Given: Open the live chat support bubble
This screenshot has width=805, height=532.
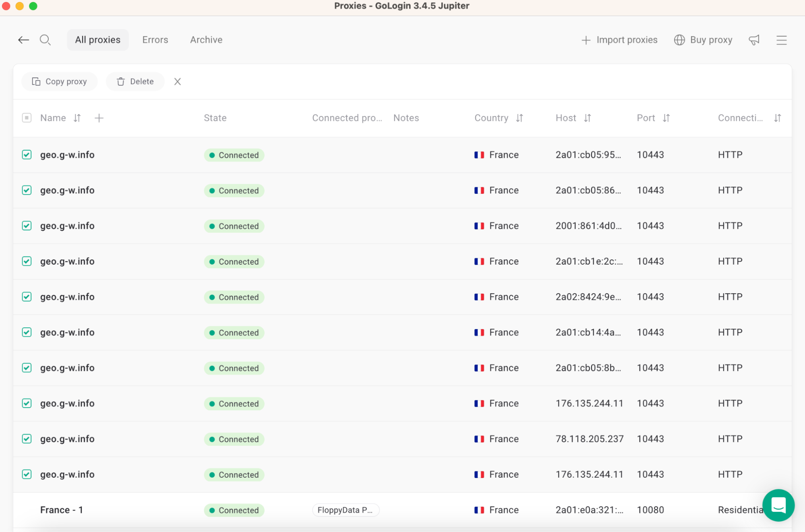Looking at the screenshot, I should coord(778,505).
